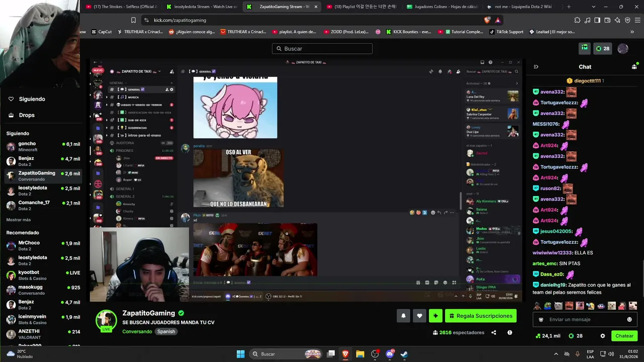Open a new browser tab
The image size is (644, 362).
[569, 7]
